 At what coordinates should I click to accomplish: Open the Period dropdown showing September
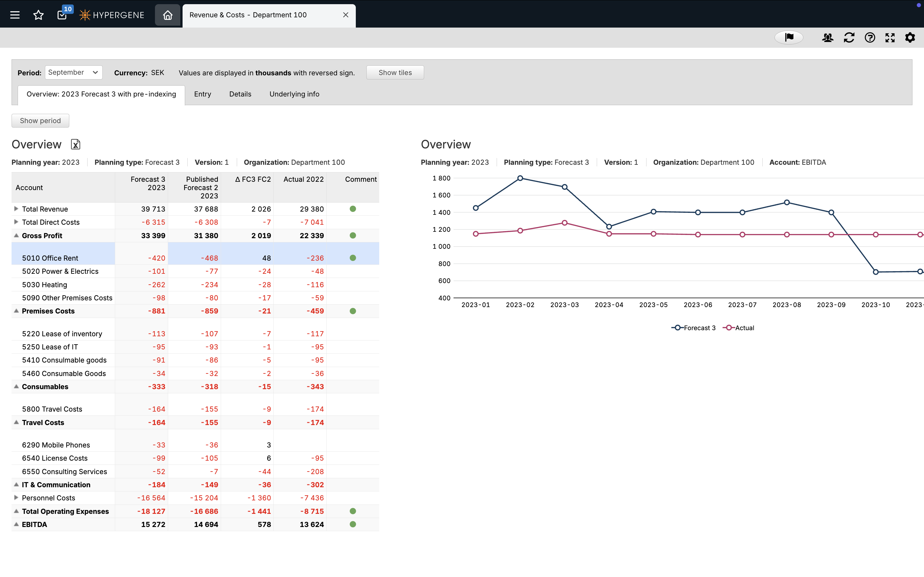tap(74, 72)
